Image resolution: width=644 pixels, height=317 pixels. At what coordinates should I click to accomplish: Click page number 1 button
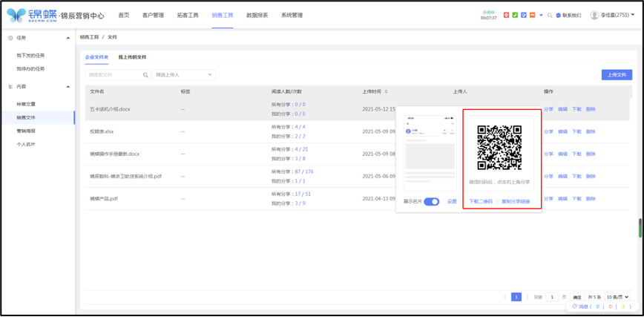coord(516,297)
